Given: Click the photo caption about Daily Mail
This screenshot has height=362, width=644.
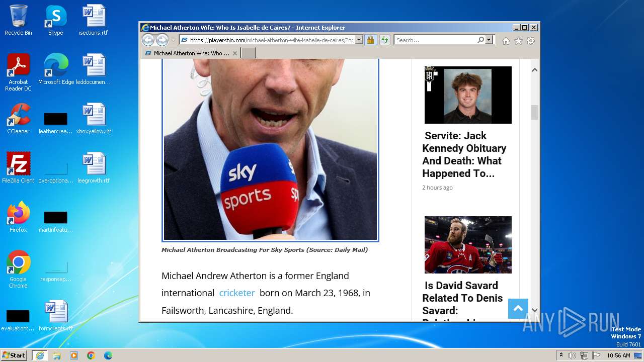Looking at the screenshot, I should [x=265, y=250].
